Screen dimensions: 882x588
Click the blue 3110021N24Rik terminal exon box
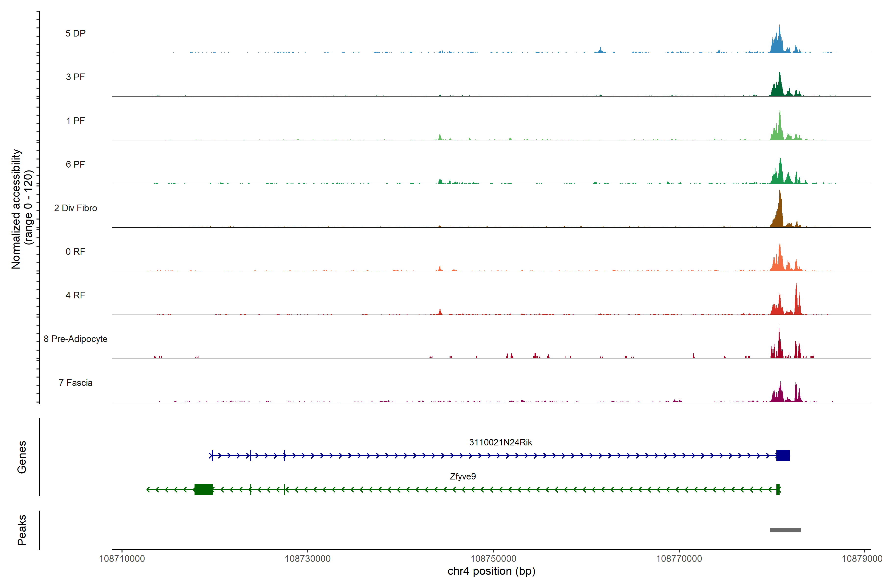pos(783,455)
